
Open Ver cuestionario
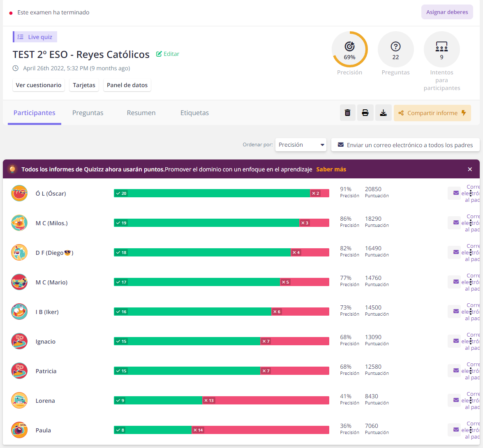tap(39, 85)
